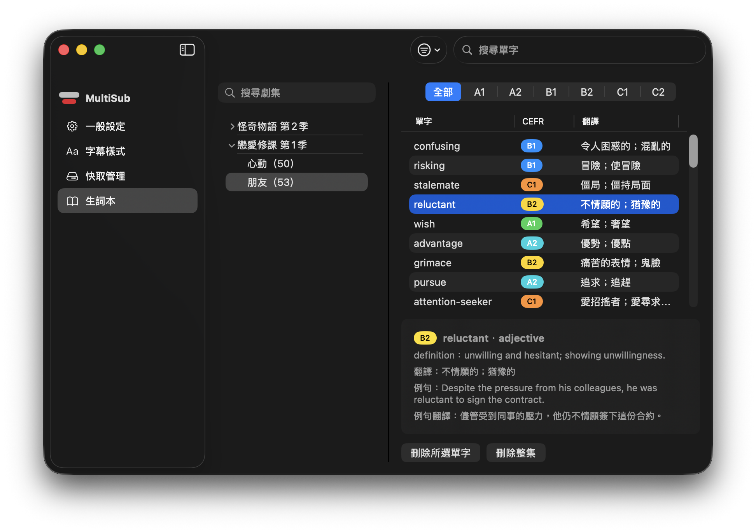Select 生詞本 book icon
The image size is (756, 532).
(72, 201)
